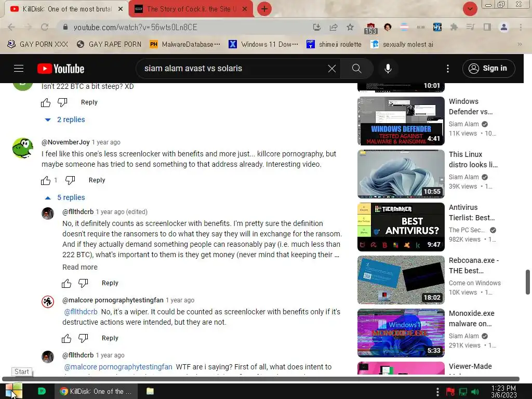Screen dimensions: 532x399
Task: Dislike the 'it's a wiper' reply
Action: [83, 338]
